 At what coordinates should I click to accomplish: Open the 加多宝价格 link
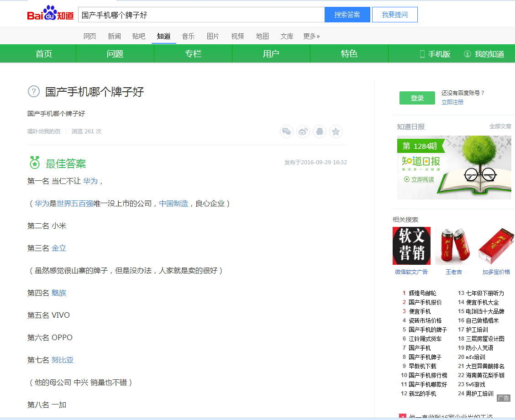tap(496, 272)
